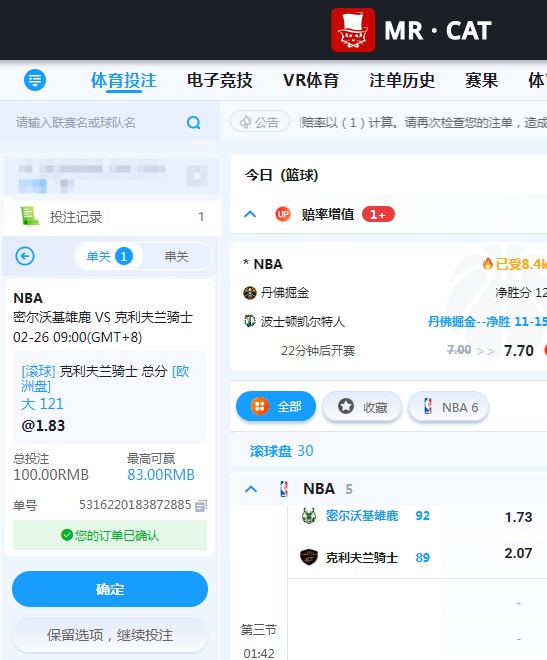Click the 今日 (篮球) heading

tap(281, 175)
